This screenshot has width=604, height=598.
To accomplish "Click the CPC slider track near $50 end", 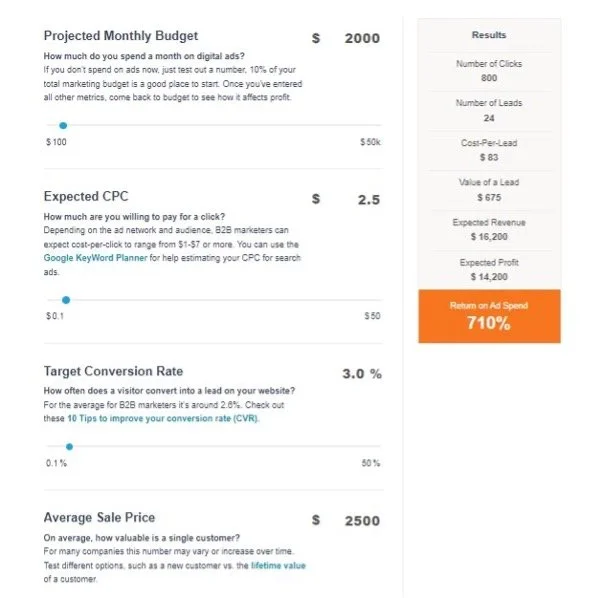I will (x=372, y=300).
